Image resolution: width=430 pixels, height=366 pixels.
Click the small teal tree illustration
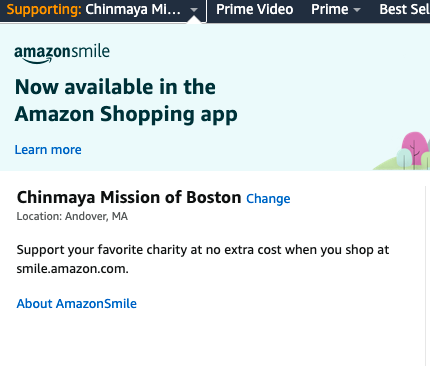pos(404,158)
